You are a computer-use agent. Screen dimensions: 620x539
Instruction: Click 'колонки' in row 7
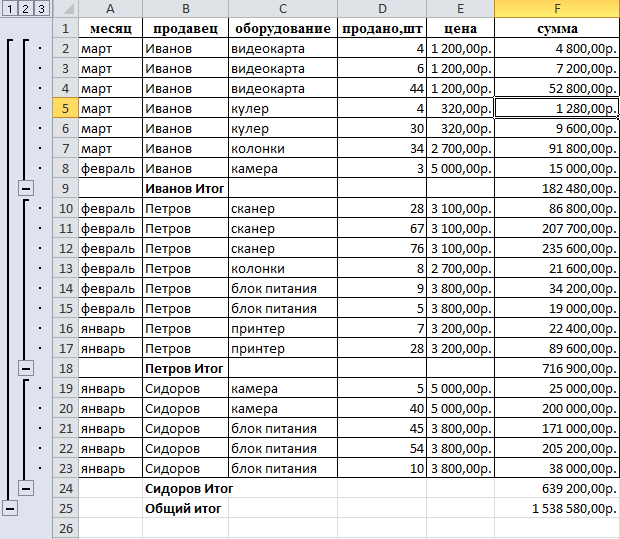(x=283, y=149)
